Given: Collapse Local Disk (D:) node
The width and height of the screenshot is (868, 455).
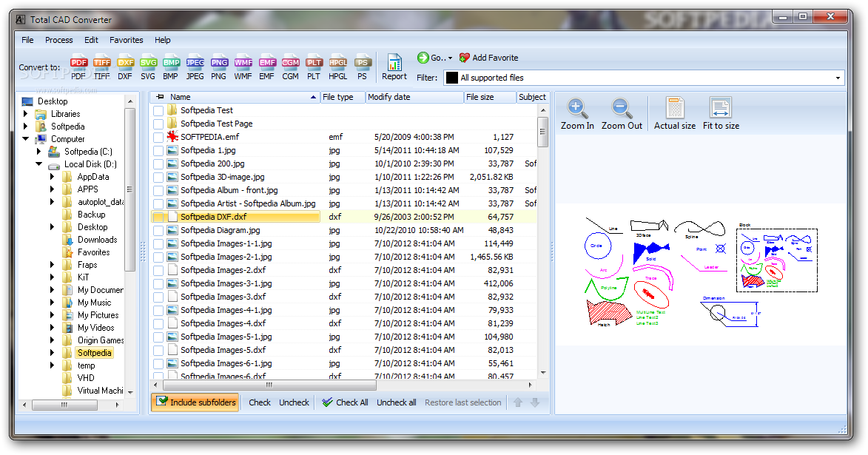Looking at the screenshot, I should (x=38, y=164).
